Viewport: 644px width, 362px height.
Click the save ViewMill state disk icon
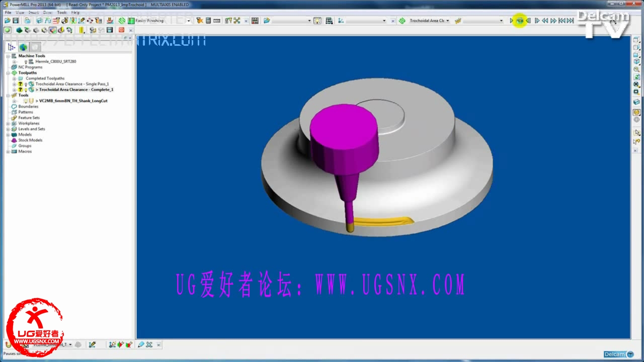click(x=109, y=30)
